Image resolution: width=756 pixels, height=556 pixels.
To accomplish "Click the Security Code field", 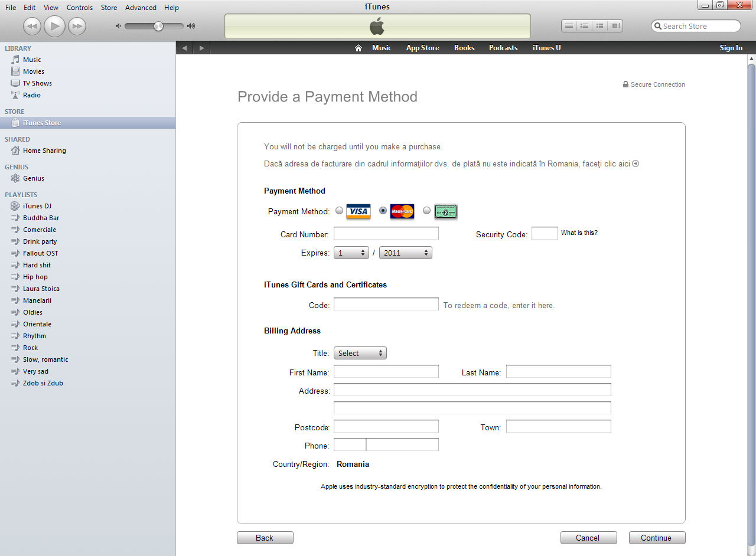I will 545,233.
